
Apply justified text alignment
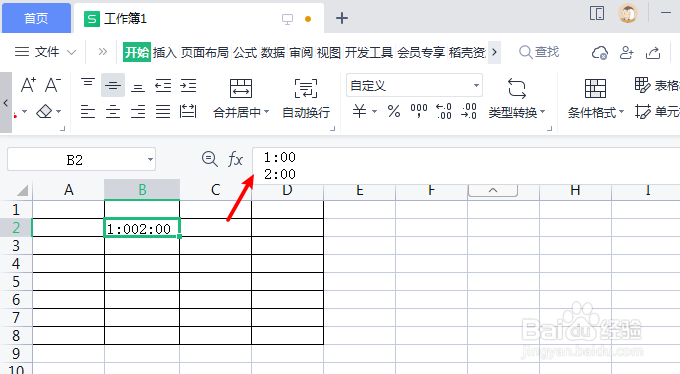pyautogui.click(x=163, y=112)
